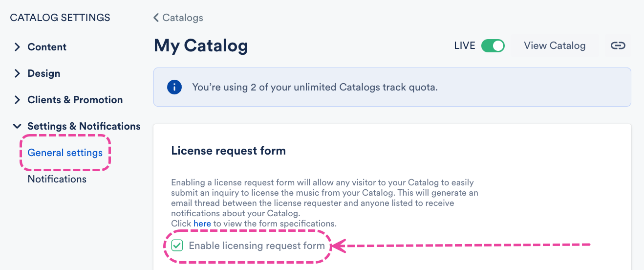Click the 'Enable licensing request form' label text
The image size is (644, 270).
257,246
